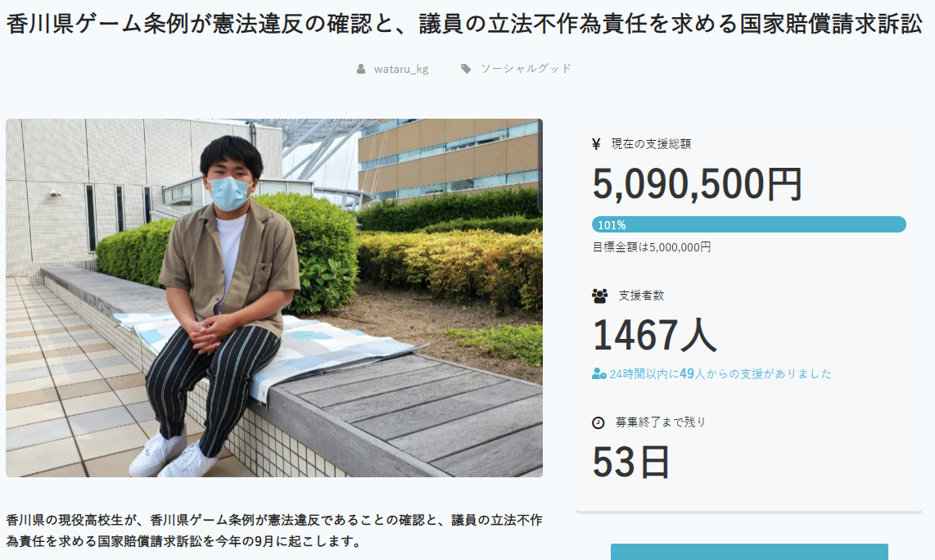Open the wataru_kg author profile link
The image size is (935, 560).
401,69
